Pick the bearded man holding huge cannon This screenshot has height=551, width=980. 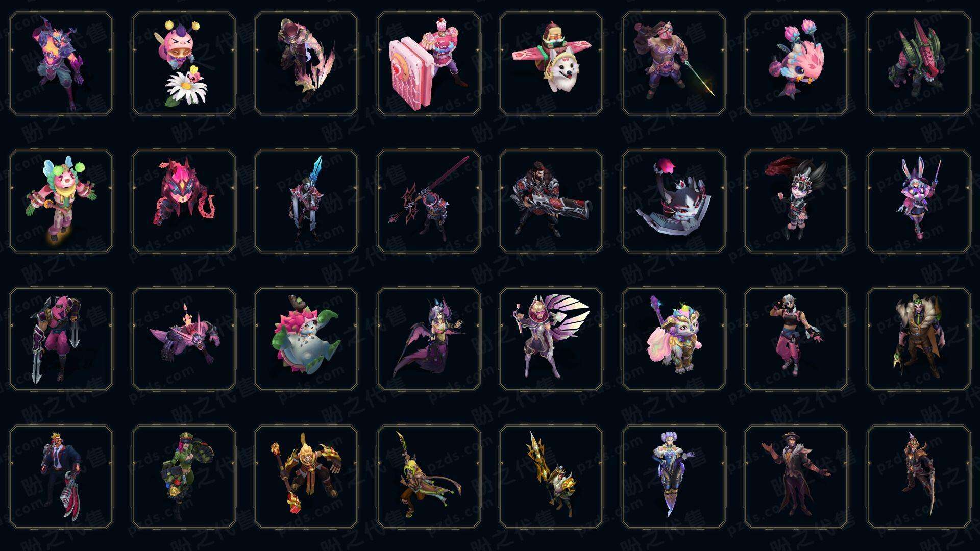(x=551, y=201)
